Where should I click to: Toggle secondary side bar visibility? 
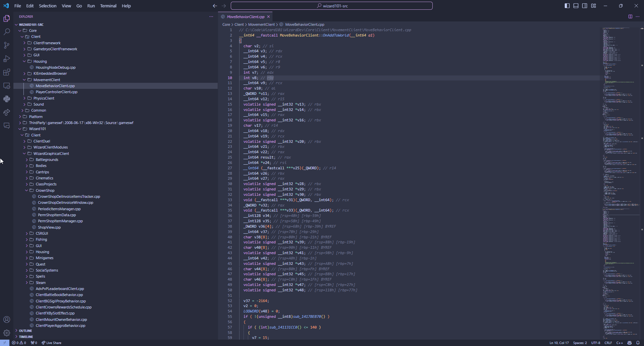585,6
